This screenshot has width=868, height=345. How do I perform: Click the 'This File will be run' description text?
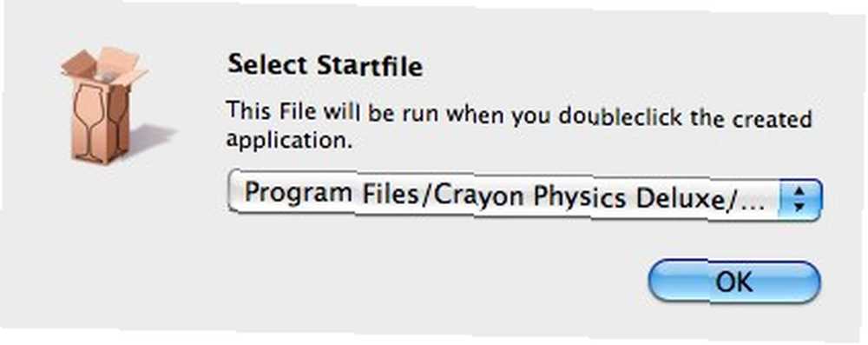point(519,126)
